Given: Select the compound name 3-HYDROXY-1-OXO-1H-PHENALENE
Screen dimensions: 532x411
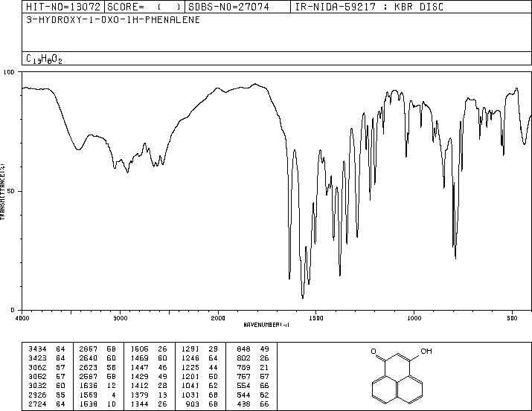Looking at the screenshot, I should click(x=113, y=19).
